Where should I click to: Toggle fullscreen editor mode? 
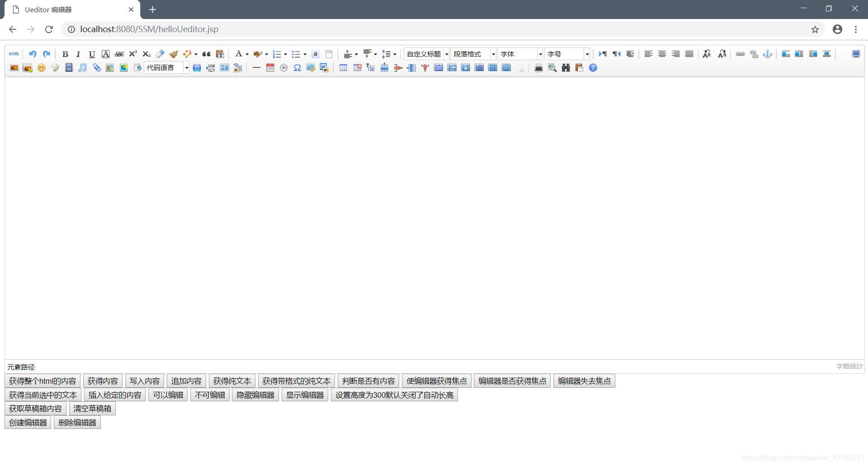[x=856, y=54]
